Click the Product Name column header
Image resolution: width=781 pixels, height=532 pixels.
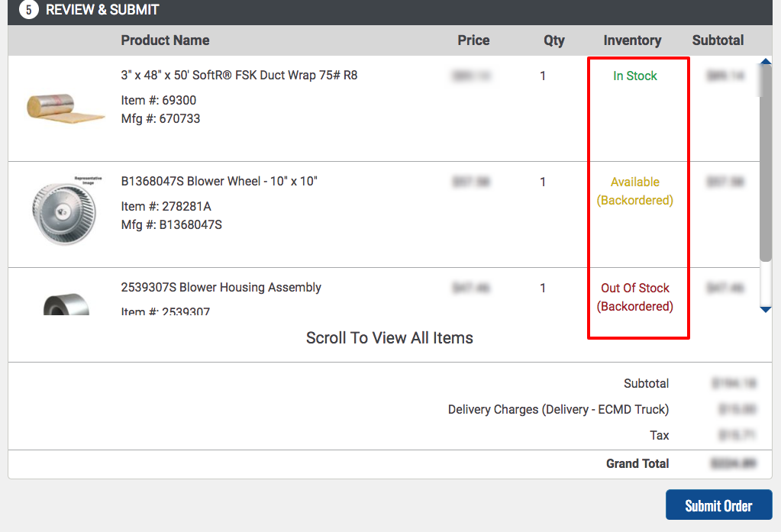tap(166, 40)
